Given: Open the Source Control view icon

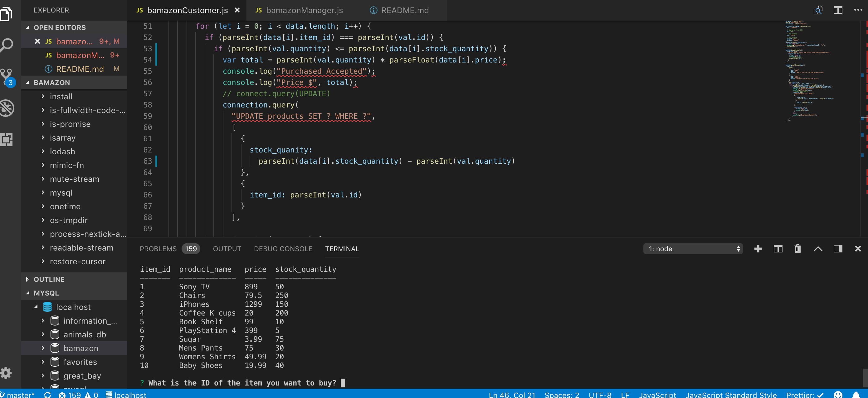Looking at the screenshot, I should pos(7,77).
